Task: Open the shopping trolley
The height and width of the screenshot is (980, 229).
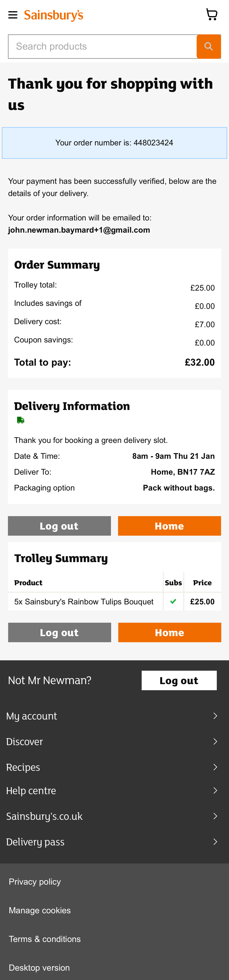Action: [212, 14]
